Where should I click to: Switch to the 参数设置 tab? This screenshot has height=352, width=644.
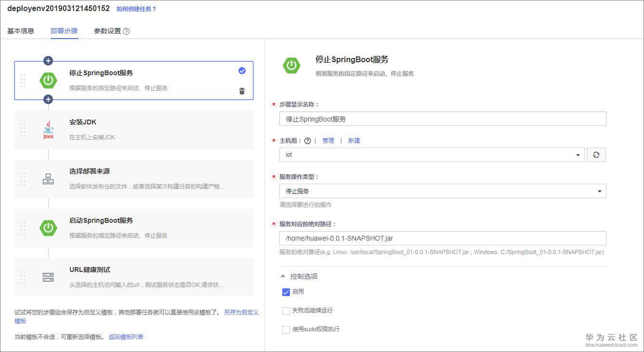(x=107, y=31)
